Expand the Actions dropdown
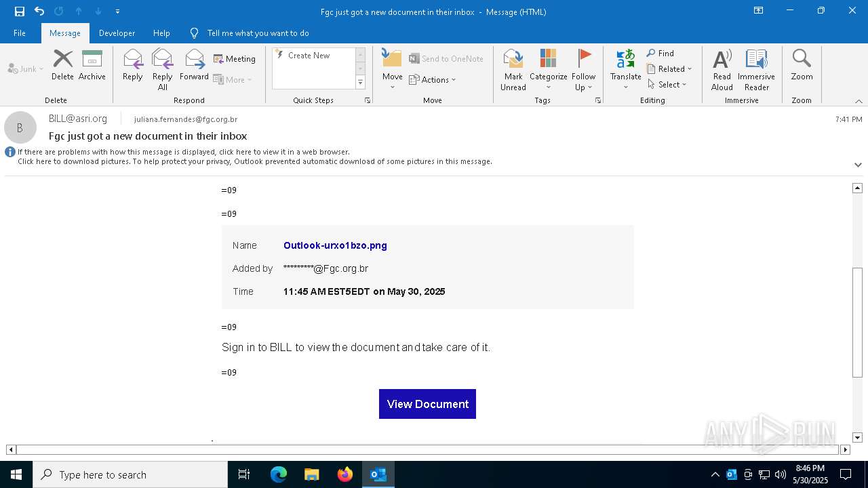 tap(433, 79)
